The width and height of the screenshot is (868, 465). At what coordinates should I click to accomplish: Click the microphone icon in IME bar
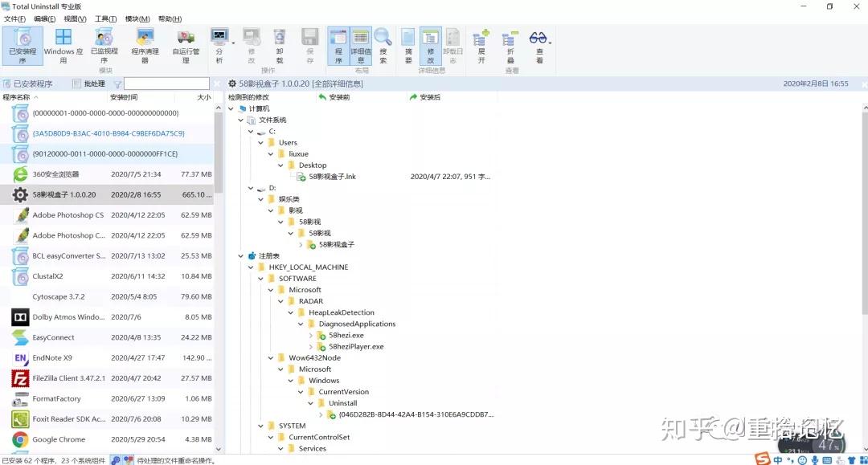pyautogui.click(x=815, y=460)
